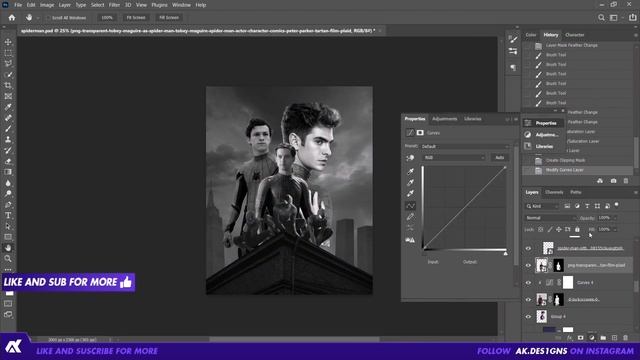This screenshot has height=360, width=640.
Task: Toggle Scroll All Windows checkbox
Action: coord(48,18)
